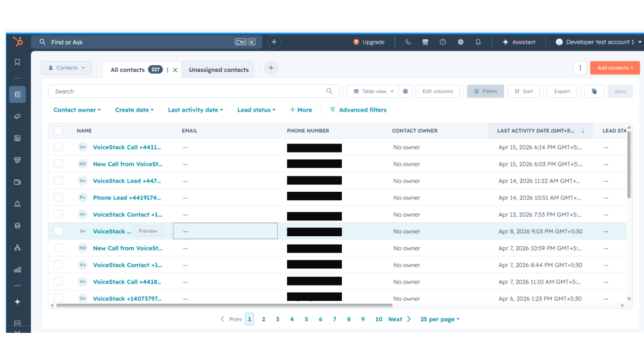Open the calling phone icon

pyautogui.click(x=408, y=42)
